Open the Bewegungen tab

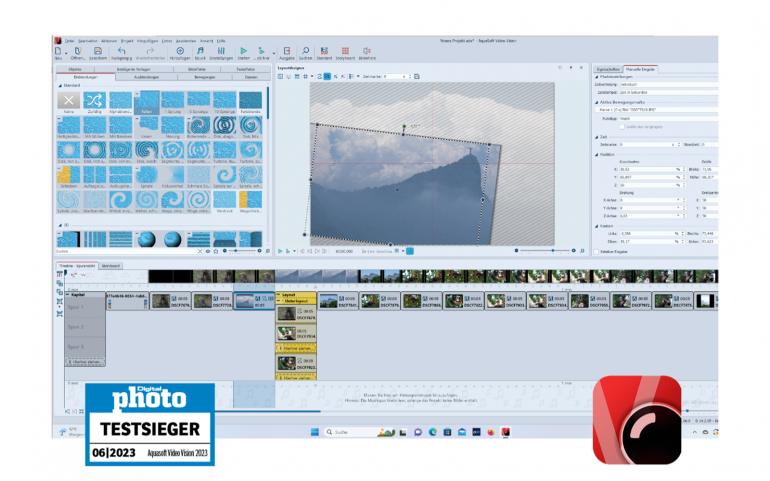[205, 77]
